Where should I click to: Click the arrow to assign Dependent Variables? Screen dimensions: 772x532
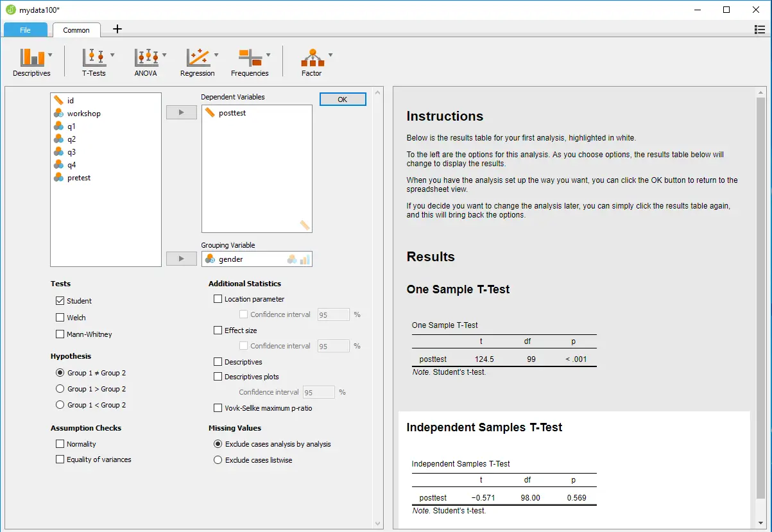pyautogui.click(x=182, y=112)
